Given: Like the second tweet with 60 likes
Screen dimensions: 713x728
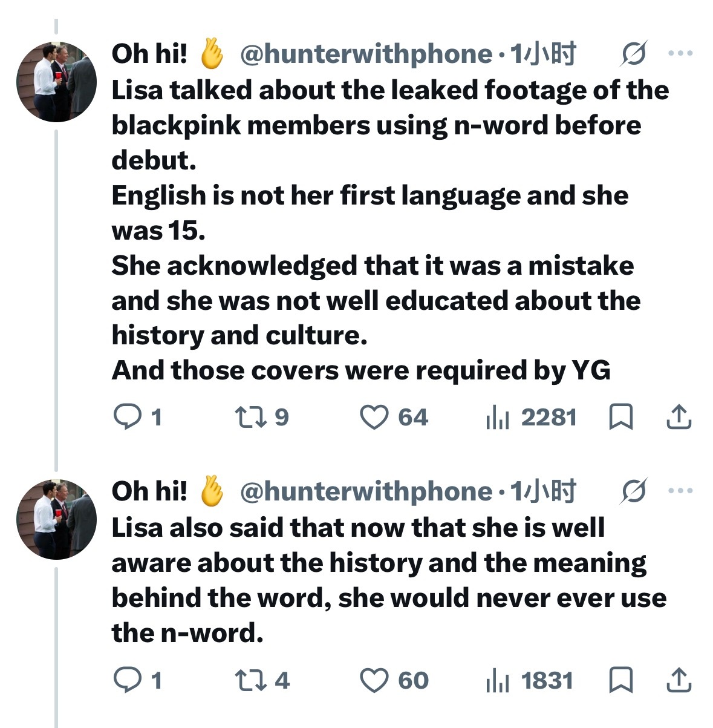Looking at the screenshot, I should (374, 680).
